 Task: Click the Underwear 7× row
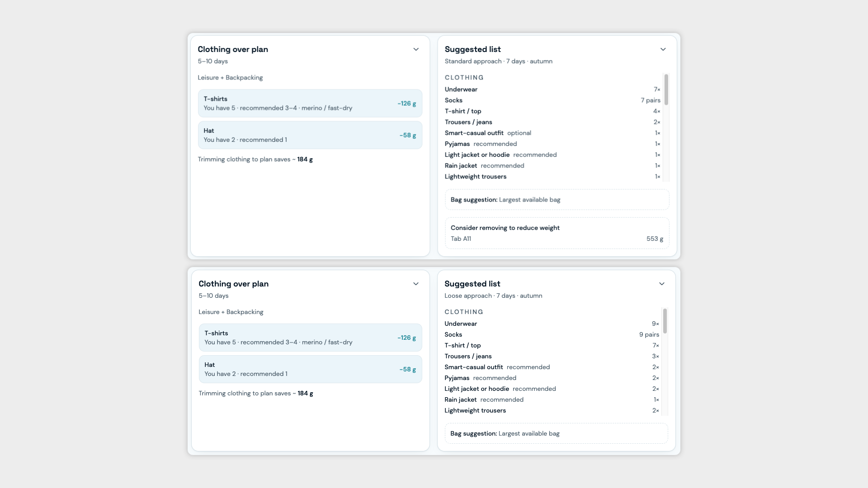(552, 89)
